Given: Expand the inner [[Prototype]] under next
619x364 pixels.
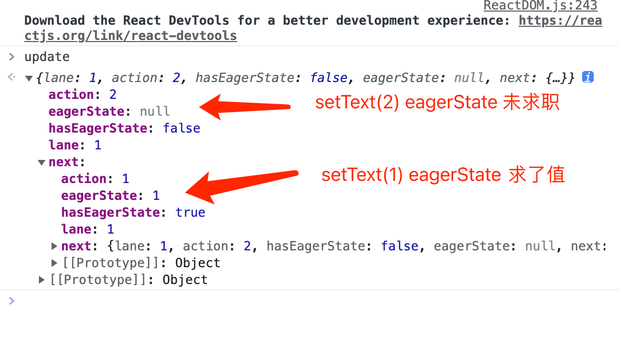Looking at the screenshot, I should tap(54, 263).
